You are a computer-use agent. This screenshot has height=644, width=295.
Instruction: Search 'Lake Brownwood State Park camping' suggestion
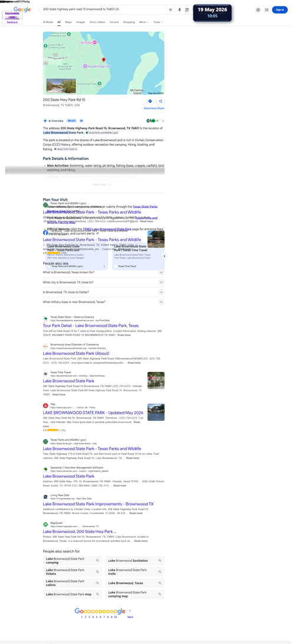click(x=73, y=561)
